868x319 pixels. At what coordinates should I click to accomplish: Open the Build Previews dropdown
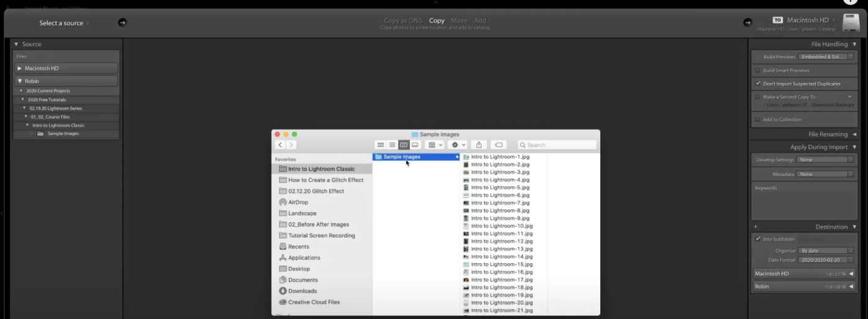coord(826,57)
